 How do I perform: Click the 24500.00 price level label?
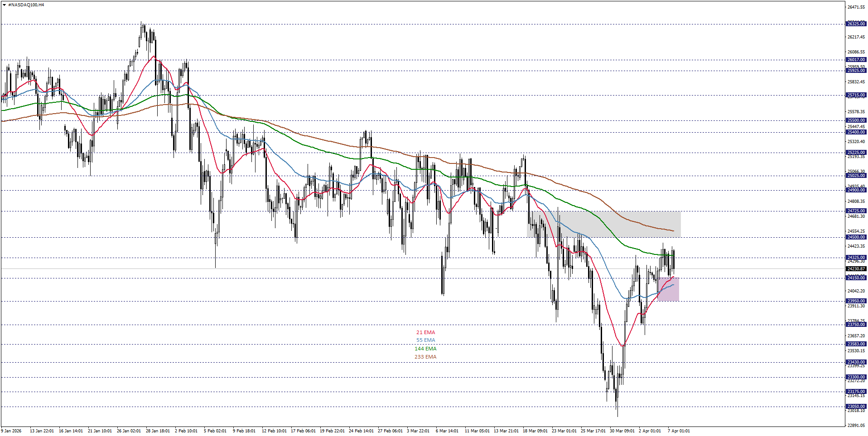tap(856, 237)
